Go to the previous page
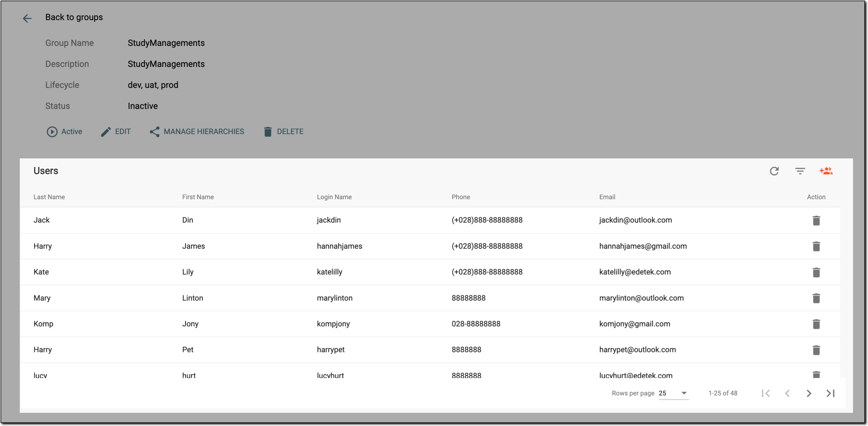Screen dimensions: 868x426 click(x=787, y=393)
